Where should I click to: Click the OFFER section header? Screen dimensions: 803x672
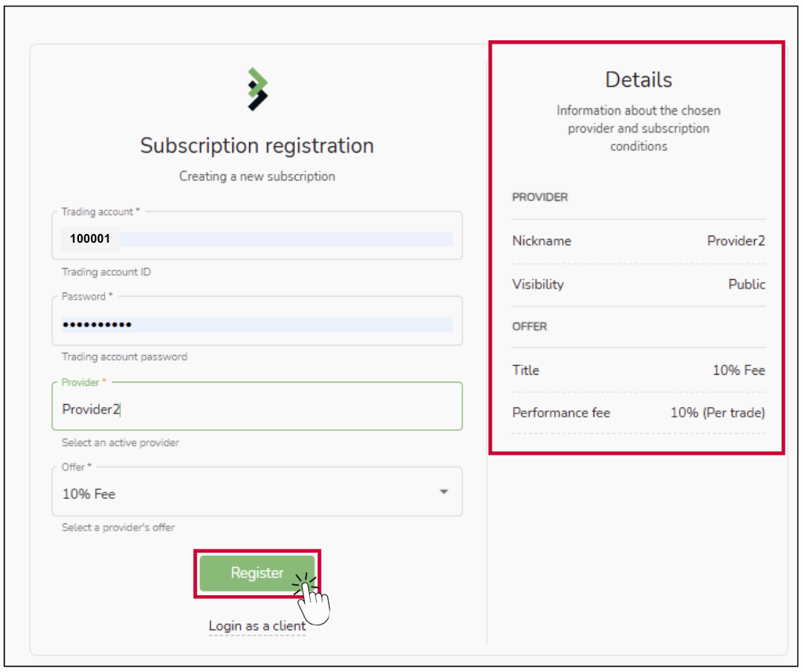click(x=530, y=327)
